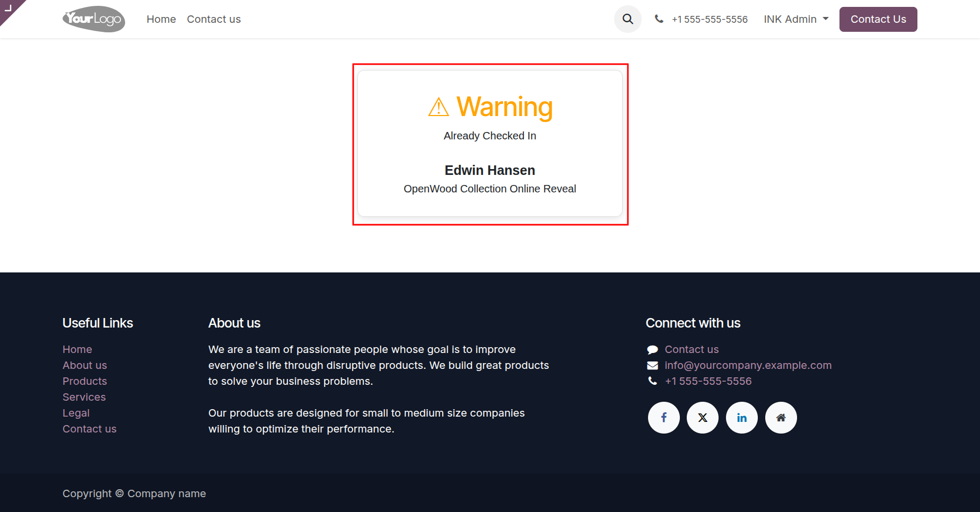Image resolution: width=980 pixels, height=512 pixels.
Task: Click footer phone number link
Action: point(708,381)
